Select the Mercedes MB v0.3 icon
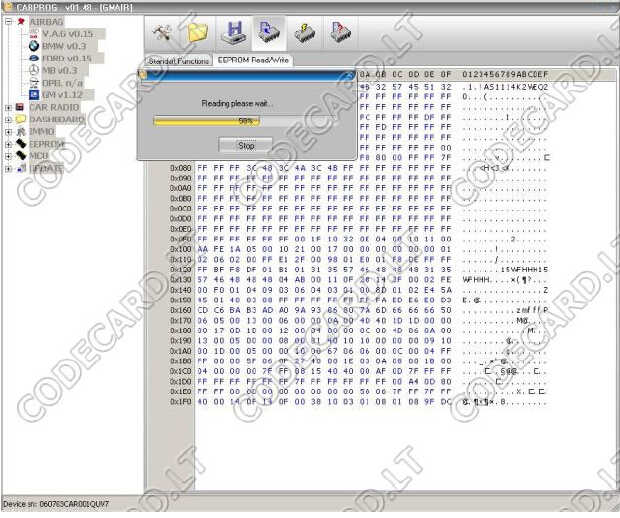Screen dimensions: 620x518 pos(34,70)
